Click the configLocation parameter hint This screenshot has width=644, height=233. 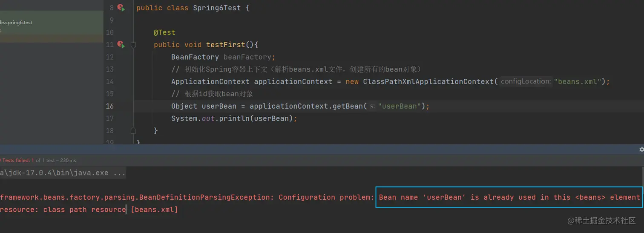(526, 81)
